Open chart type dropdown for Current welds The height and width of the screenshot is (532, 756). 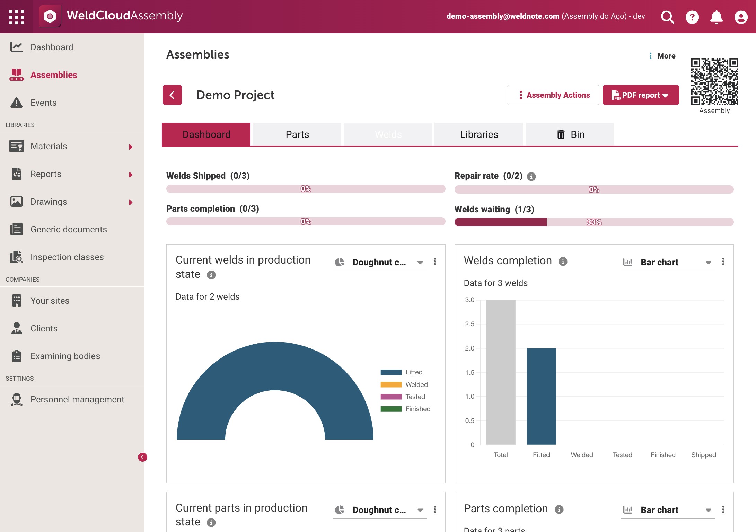coord(379,262)
